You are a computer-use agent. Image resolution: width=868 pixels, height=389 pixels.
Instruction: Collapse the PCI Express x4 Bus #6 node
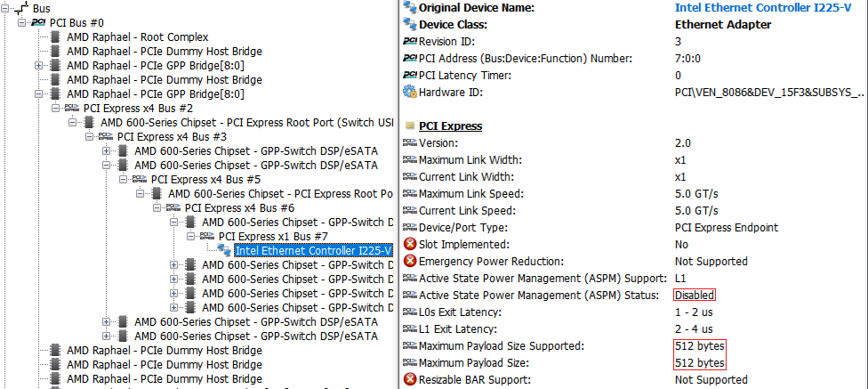coord(157,207)
